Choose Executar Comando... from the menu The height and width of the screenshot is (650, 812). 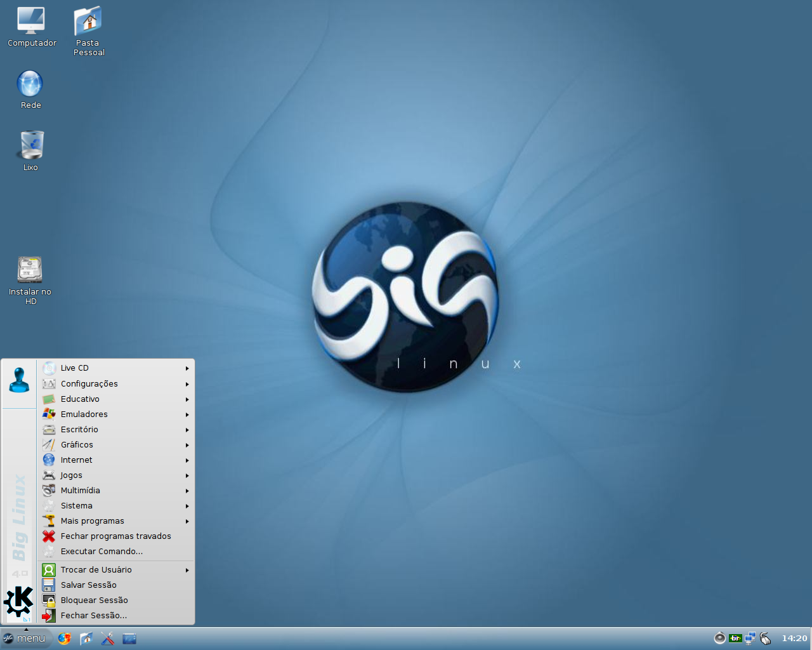(116, 552)
